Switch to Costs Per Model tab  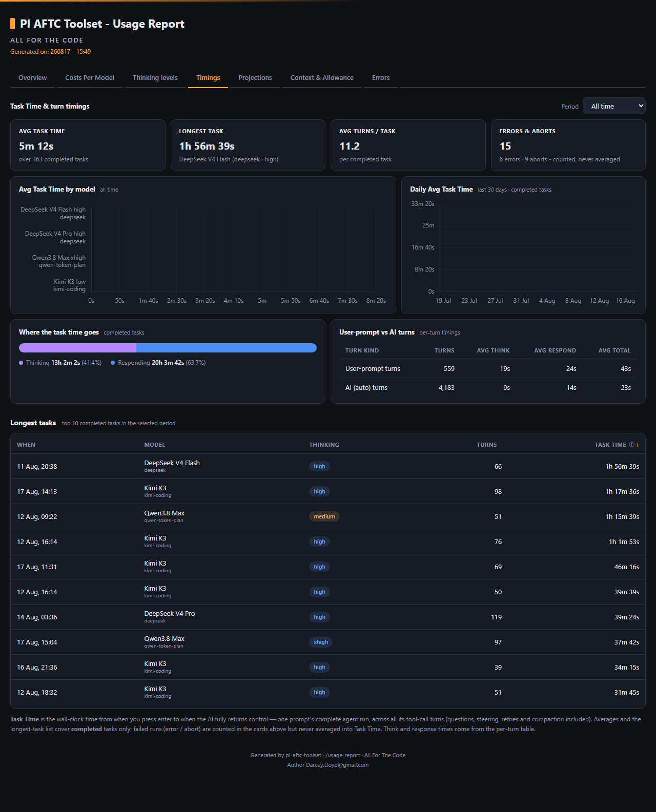point(90,78)
